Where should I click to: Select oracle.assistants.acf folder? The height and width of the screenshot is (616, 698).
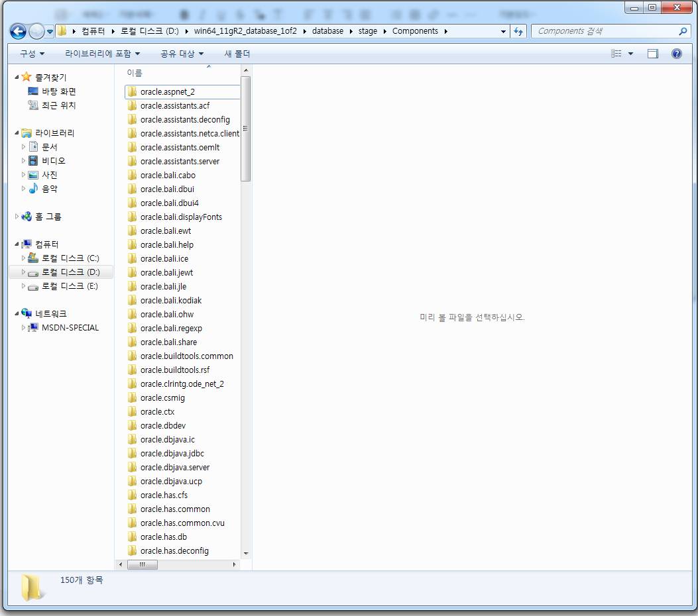point(175,105)
